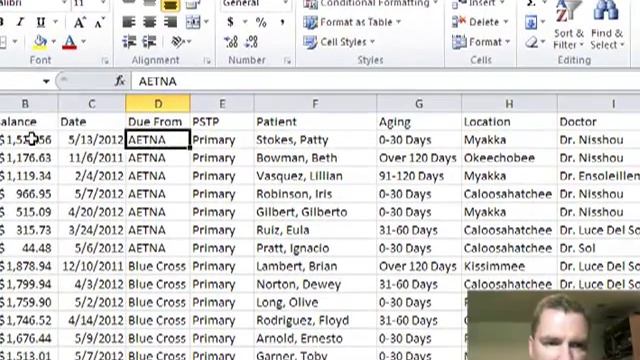The image size is (640, 360).
Task: Select column F header
Action: (x=315, y=104)
